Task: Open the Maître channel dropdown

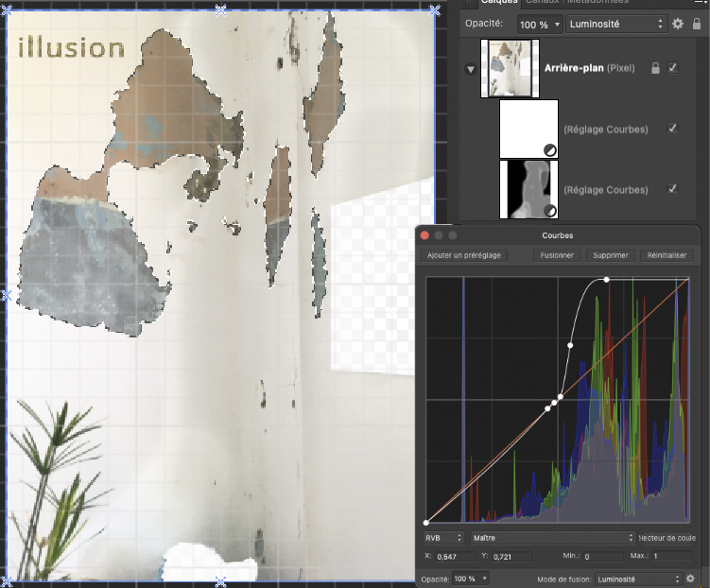Action: 553,538
